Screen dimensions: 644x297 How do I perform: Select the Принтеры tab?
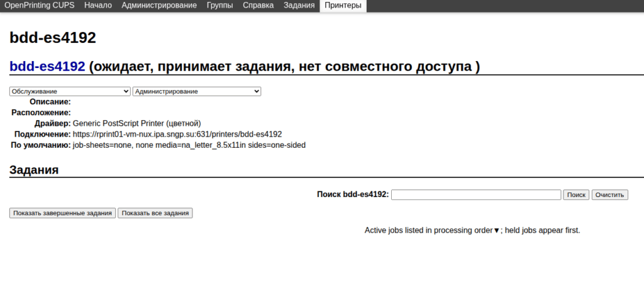343,5
